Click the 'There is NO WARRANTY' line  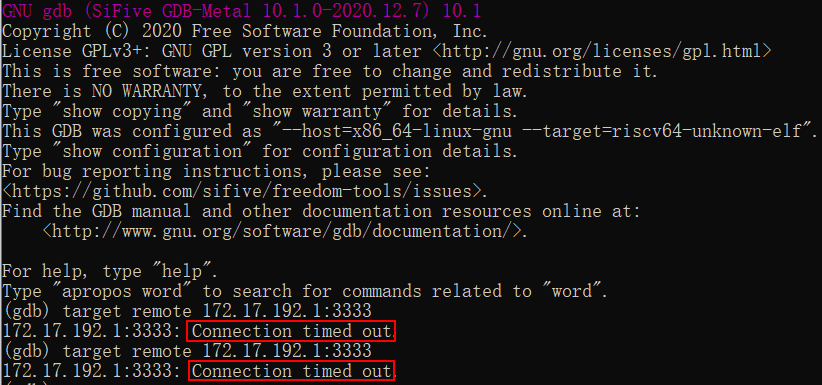(265, 91)
